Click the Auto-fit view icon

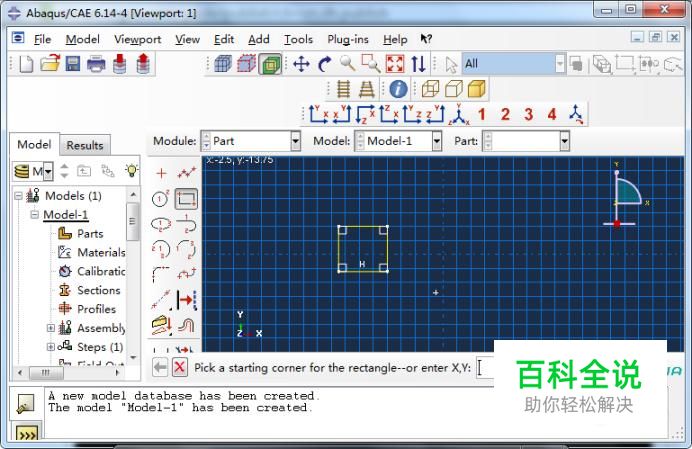point(395,64)
